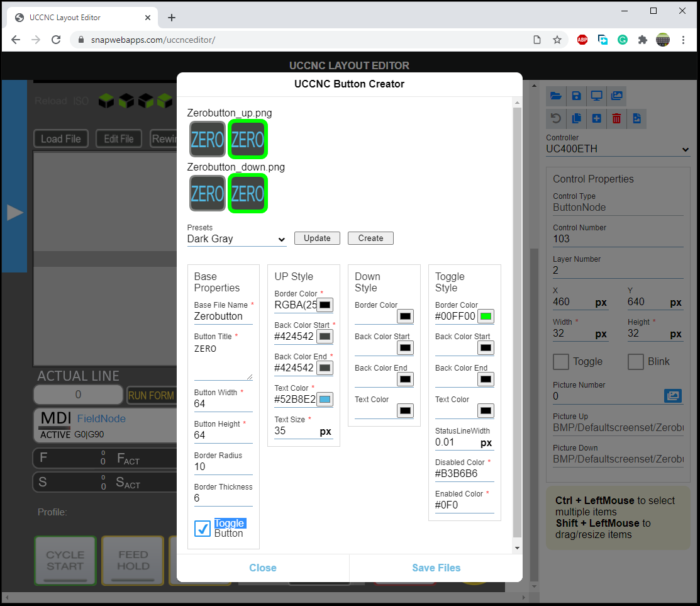This screenshot has width=700, height=606.
Task: Click the Button Title text area
Action: [x=223, y=361]
